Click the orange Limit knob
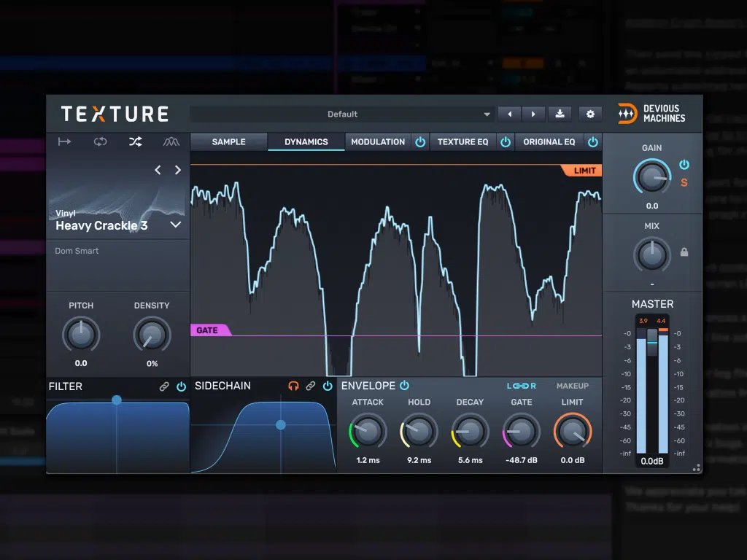Viewport: 747px width, 560px height. 572,432
